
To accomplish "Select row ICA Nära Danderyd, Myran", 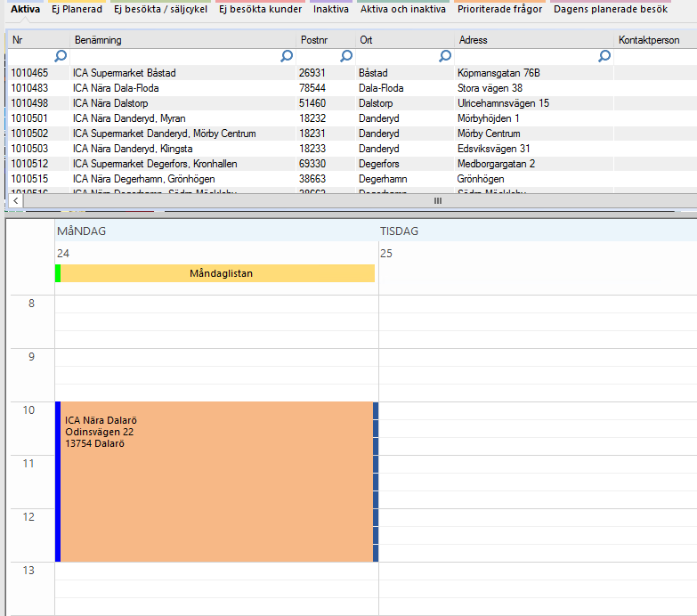I will [x=353, y=118].
